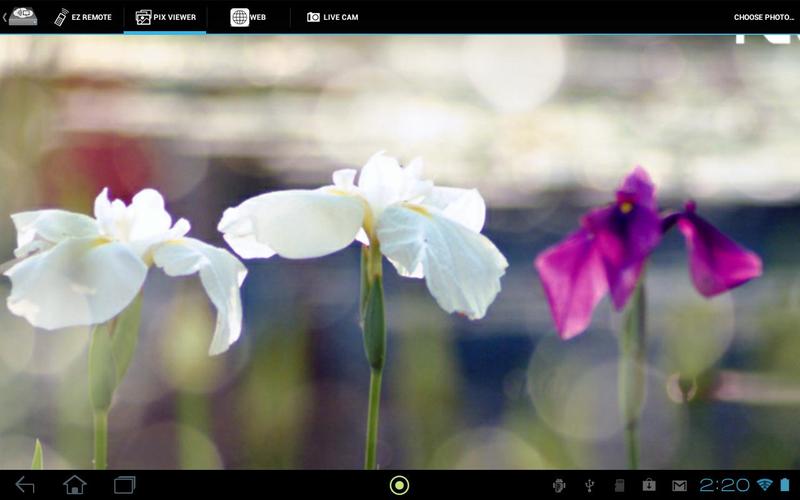This screenshot has width=800, height=500.
Task: Tap the 2:20 clock in status bar
Action: point(724,485)
